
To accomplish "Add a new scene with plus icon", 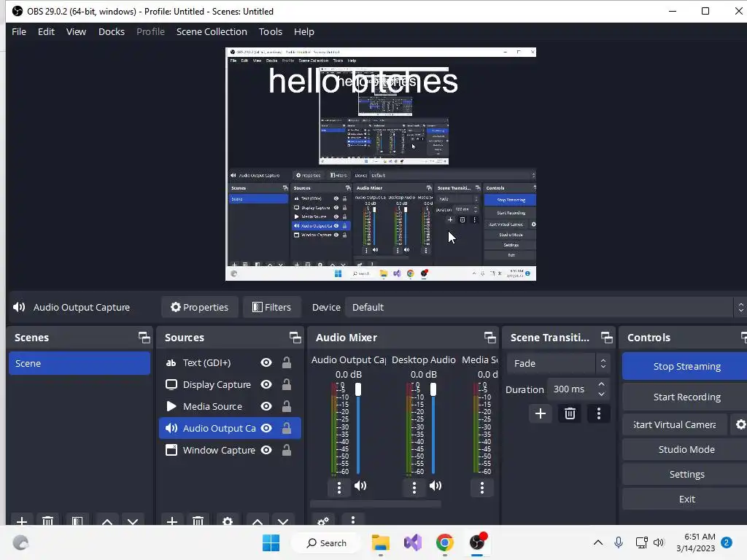I will [x=21, y=521].
